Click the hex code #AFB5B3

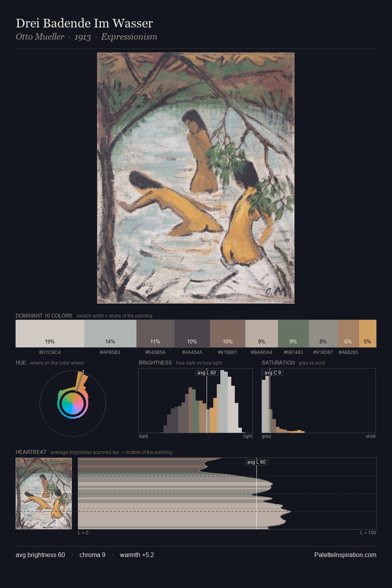click(x=110, y=352)
